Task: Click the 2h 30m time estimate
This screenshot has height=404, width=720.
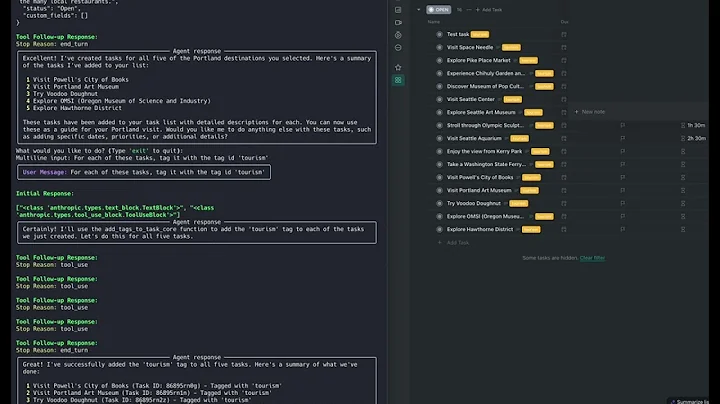Action: (x=696, y=138)
